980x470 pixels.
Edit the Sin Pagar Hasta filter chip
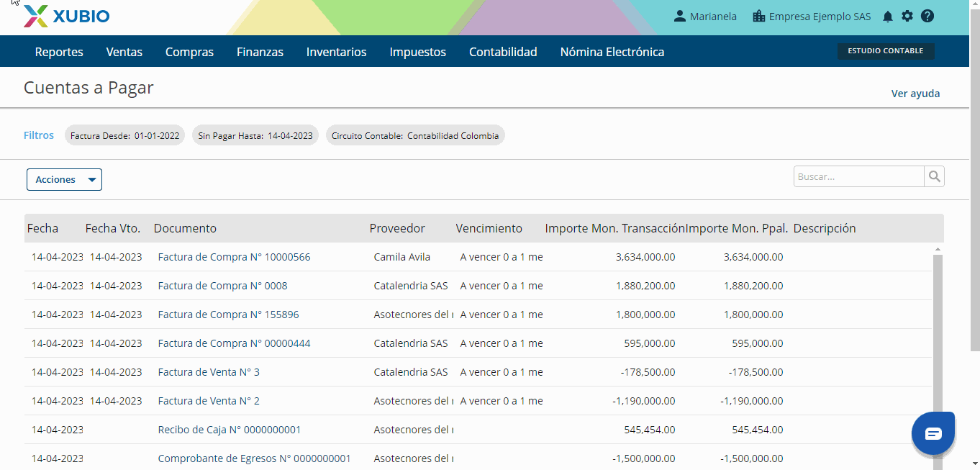click(255, 135)
